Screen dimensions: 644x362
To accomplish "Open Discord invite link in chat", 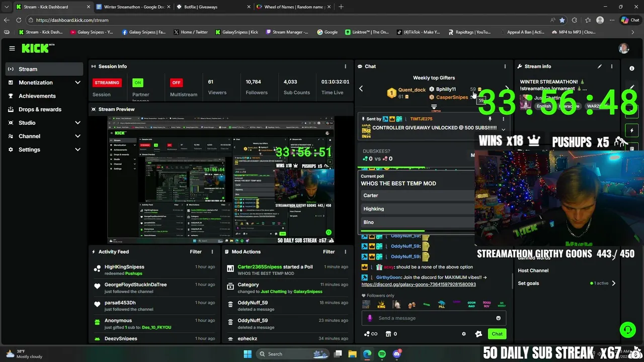I will 419,285.
